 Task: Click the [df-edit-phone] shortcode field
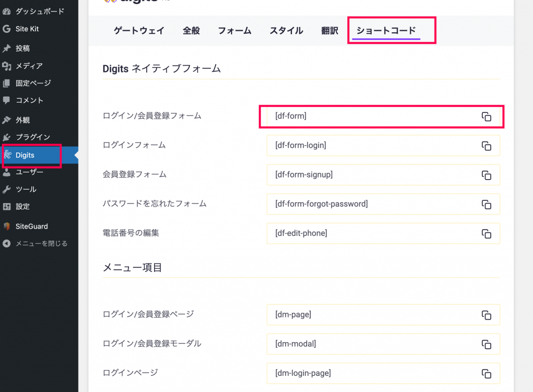pos(383,233)
